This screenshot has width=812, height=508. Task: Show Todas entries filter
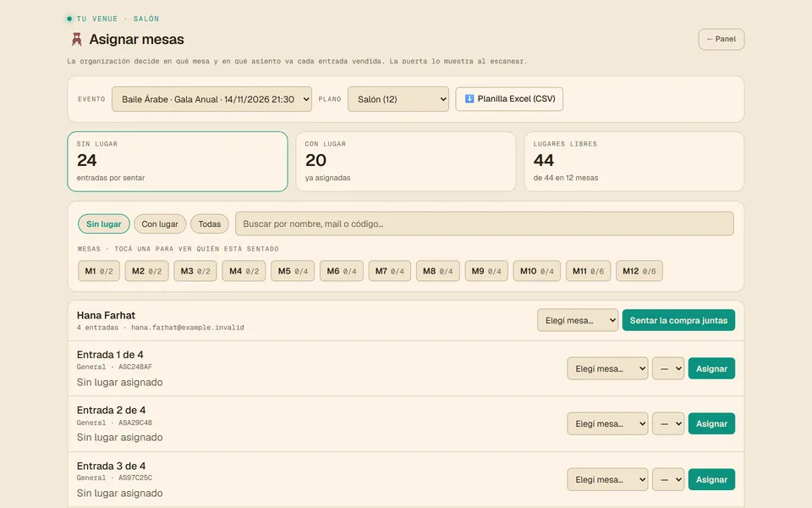pos(210,224)
